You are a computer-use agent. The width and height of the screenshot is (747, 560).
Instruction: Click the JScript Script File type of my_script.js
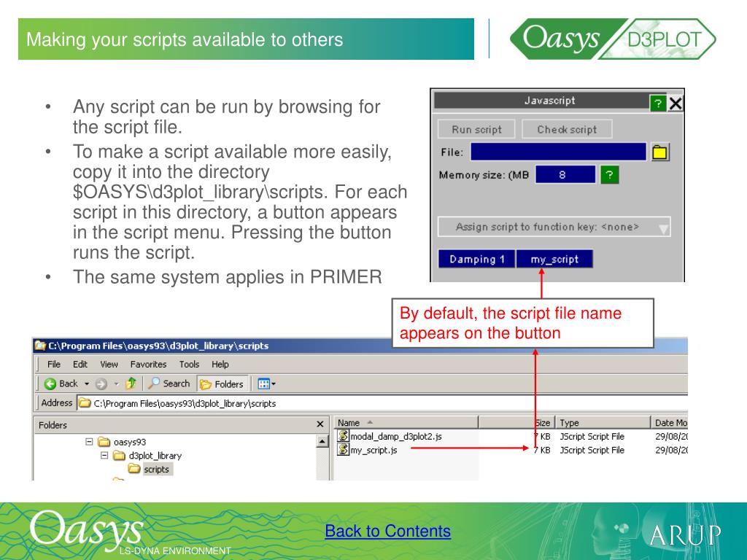click(x=592, y=450)
